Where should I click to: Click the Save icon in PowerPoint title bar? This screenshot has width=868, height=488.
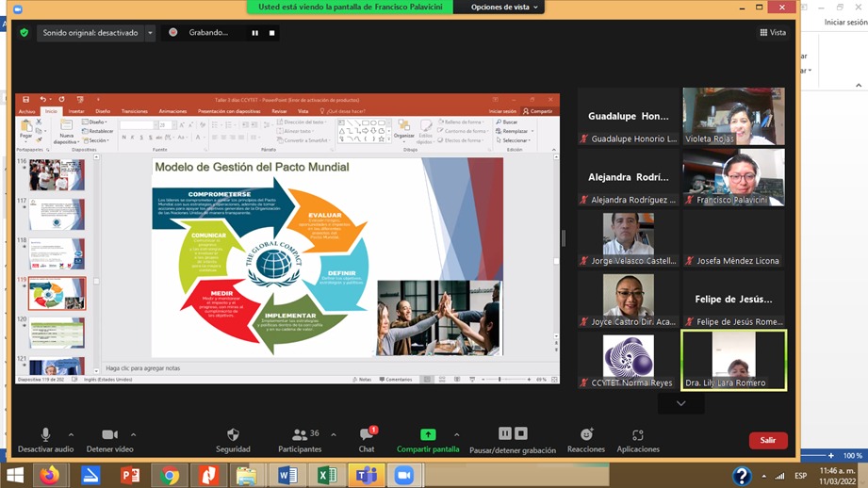click(x=25, y=100)
